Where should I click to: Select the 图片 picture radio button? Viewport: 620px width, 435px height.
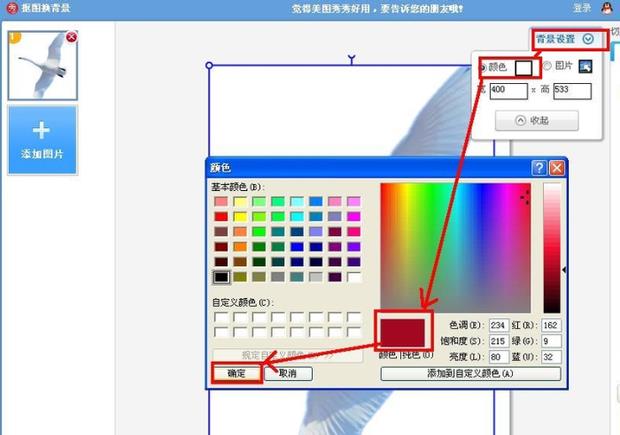point(547,67)
